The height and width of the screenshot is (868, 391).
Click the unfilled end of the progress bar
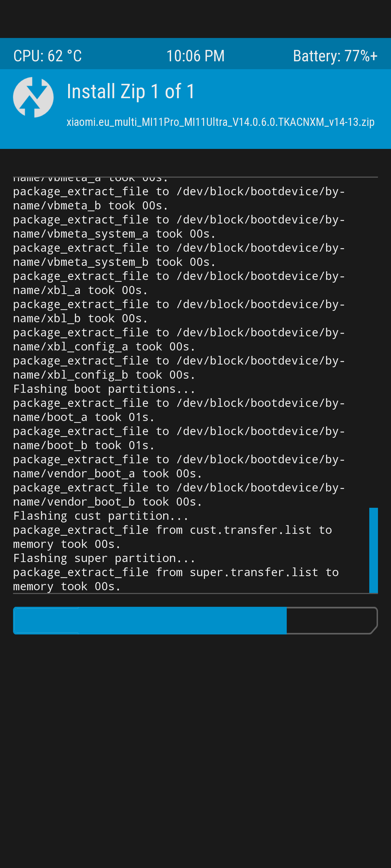click(331, 620)
